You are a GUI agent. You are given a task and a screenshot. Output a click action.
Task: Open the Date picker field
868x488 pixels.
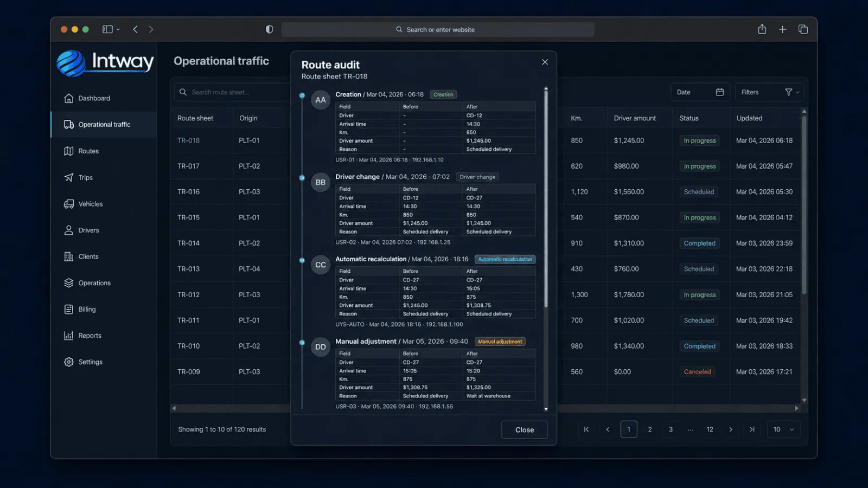(x=700, y=92)
